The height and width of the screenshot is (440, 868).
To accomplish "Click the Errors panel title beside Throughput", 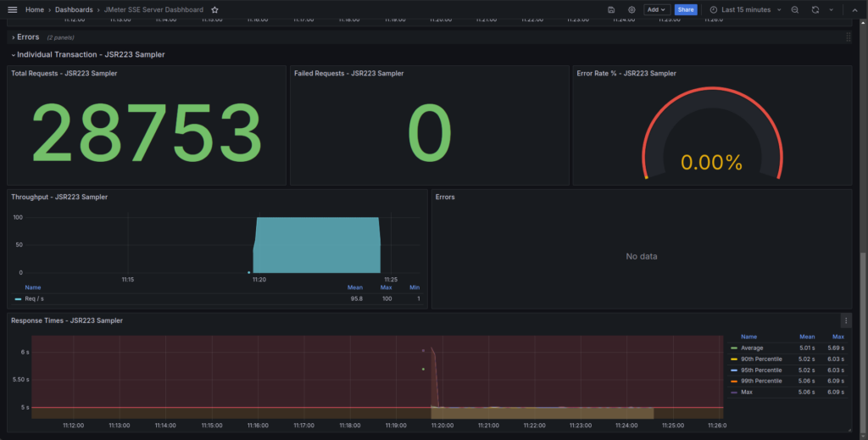I will pos(445,197).
